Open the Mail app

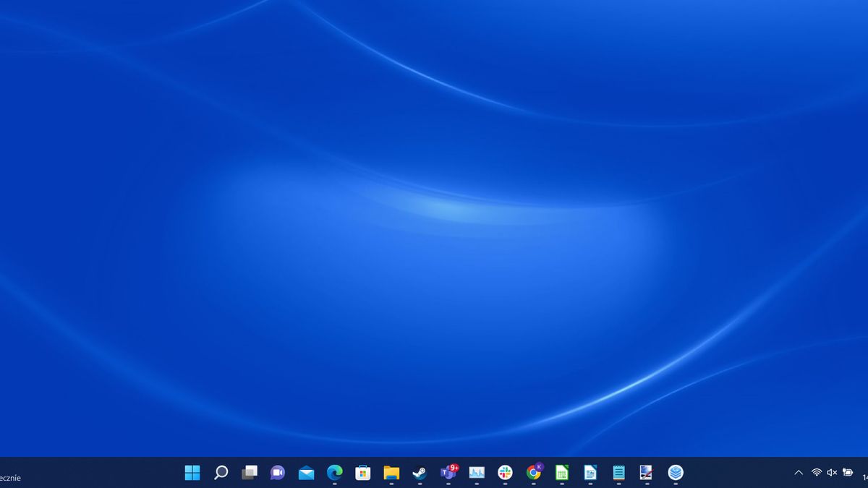coord(306,474)
